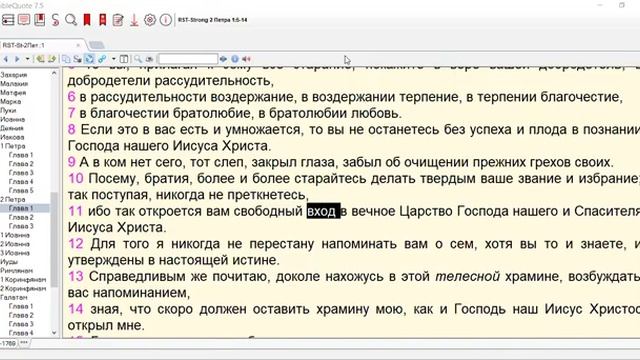Screen dimensions: 640x360
Task: Toggle the small Strong's S icon in tab toolbar
Action: pyautogui.click(x=78, y=59)
